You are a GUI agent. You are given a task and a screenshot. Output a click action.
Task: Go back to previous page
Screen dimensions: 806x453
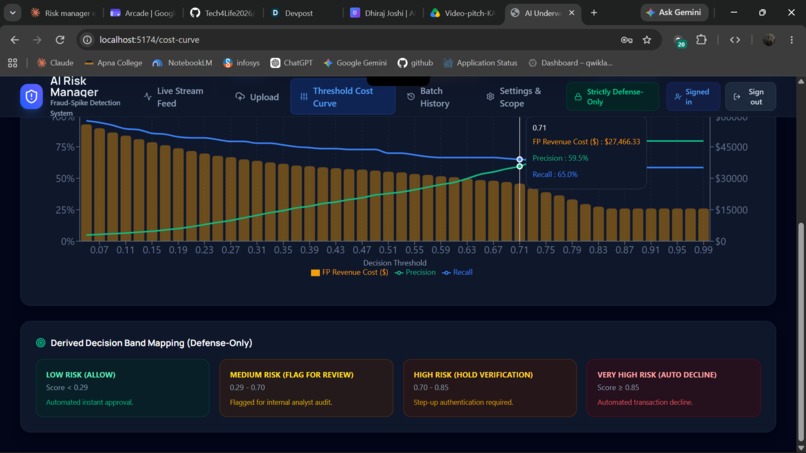tap(15, 40)
